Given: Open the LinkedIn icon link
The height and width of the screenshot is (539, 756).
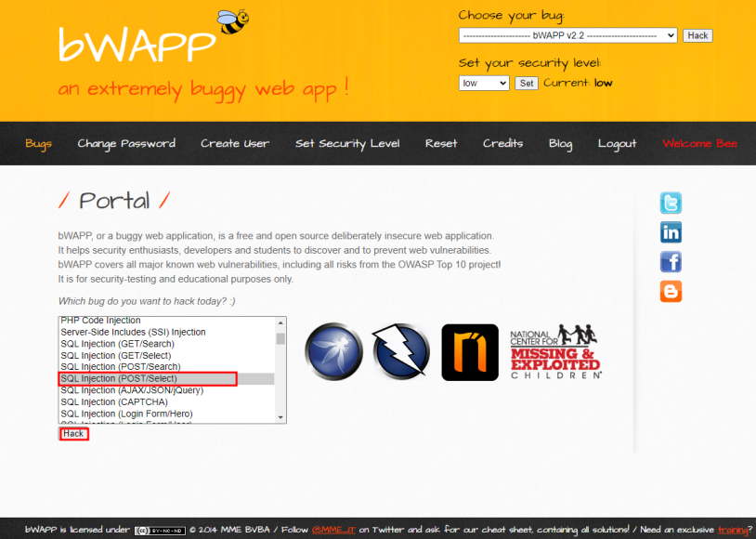Looking at the screenshot, I should (x=671, y=232).
